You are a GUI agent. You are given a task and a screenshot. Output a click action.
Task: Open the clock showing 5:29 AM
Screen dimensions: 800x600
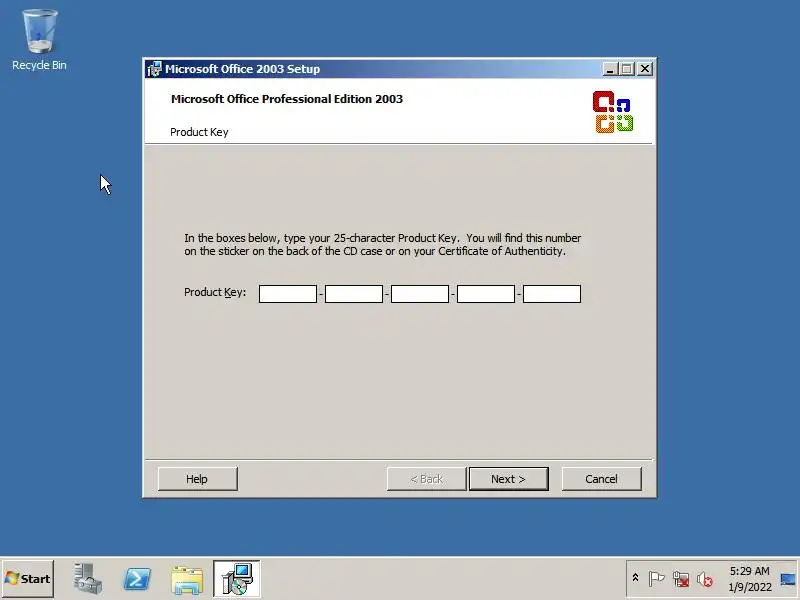[749, 579]
